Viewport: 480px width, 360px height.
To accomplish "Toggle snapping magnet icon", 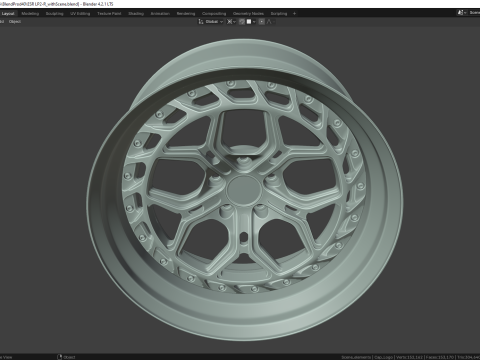I will tap(242, 22).
